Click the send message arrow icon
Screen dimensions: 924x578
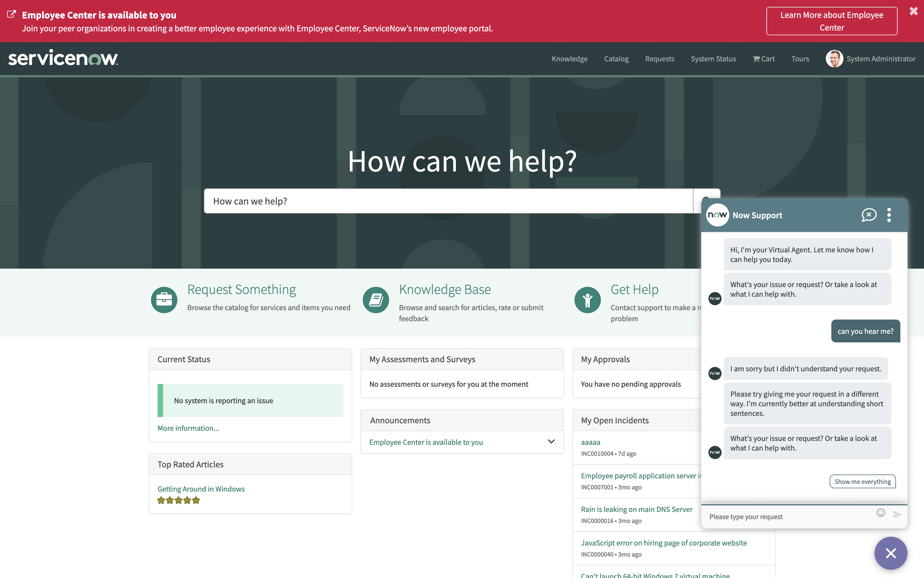point(897,514)
